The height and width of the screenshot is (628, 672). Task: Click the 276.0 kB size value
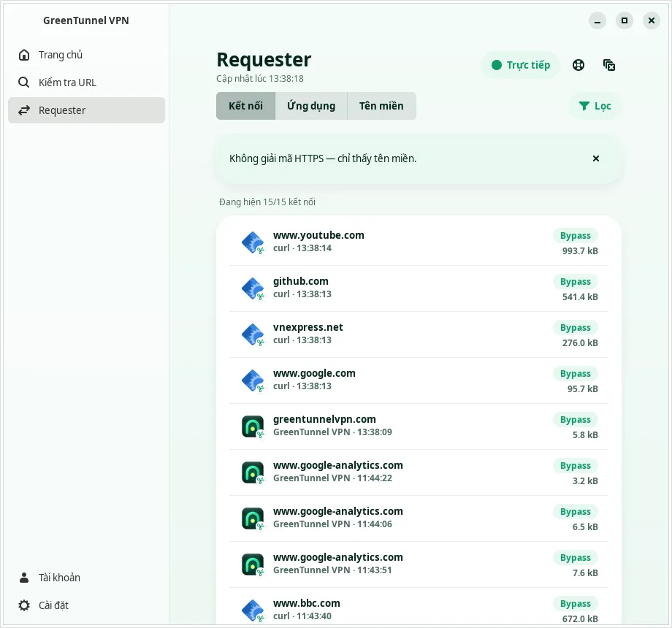[580, 342]
